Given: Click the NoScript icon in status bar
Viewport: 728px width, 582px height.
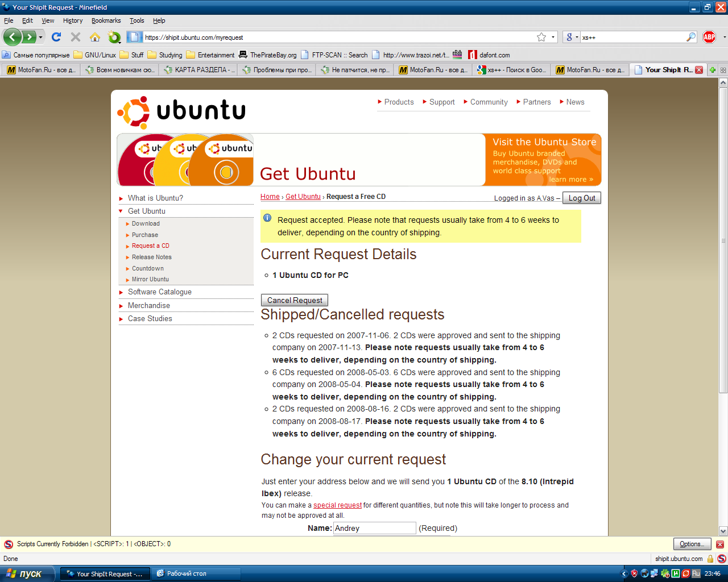Looking at the screenshot, I should tap(722, 559).
